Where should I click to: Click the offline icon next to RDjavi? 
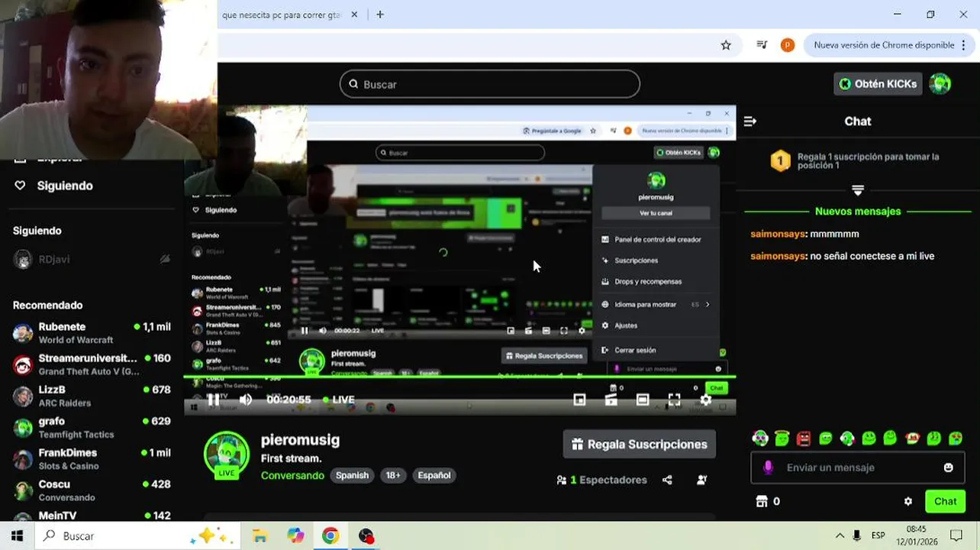[x=164, y=259]
